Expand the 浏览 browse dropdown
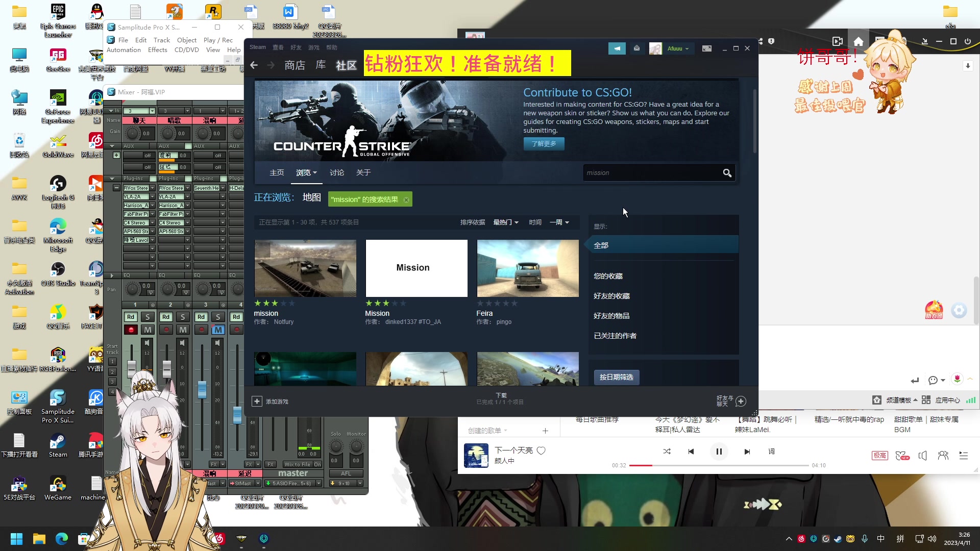This screenshot has width=980, height=551. (306, 173)
